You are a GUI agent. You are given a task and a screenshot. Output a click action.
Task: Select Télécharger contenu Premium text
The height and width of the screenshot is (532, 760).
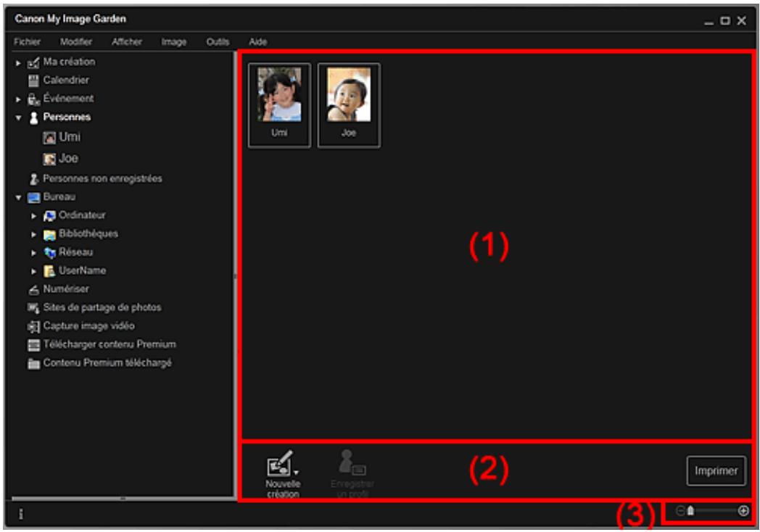coord(110,344)
